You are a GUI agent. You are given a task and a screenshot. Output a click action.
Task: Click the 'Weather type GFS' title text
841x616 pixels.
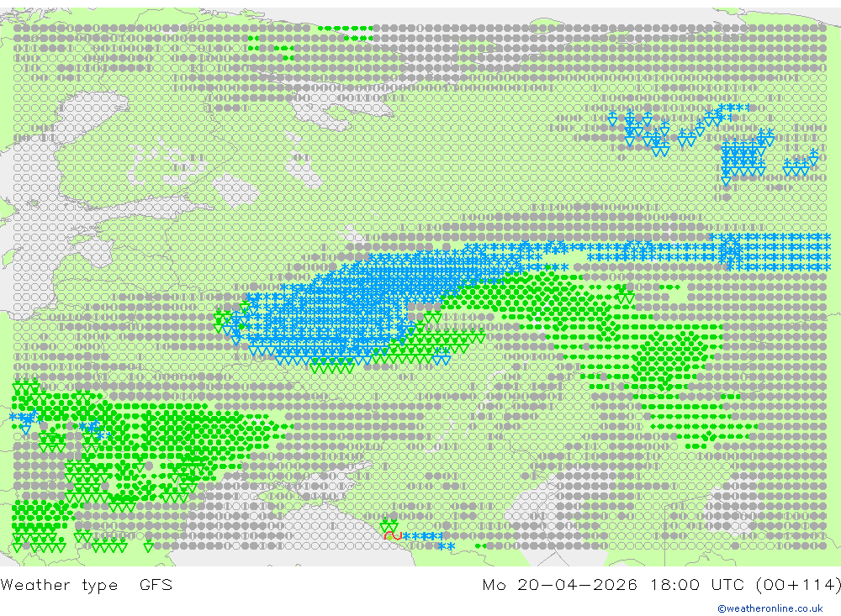pos(87,584)
